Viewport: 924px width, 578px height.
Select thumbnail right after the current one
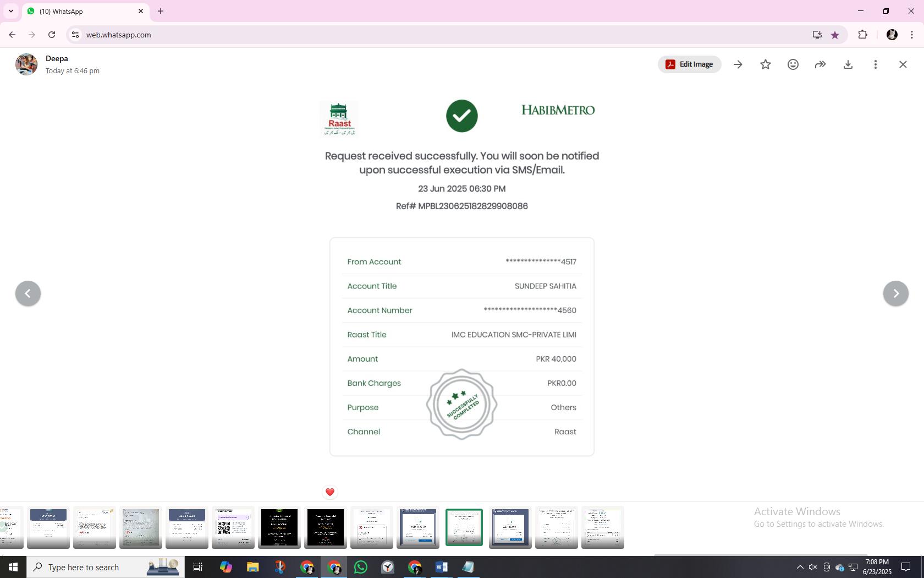click(510, 527)
